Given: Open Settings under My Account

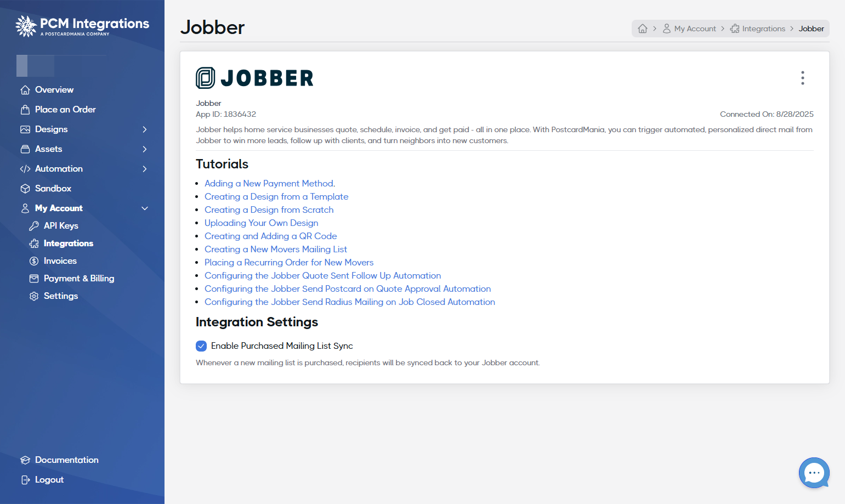Looking at the screenshot, I should 61,296.
